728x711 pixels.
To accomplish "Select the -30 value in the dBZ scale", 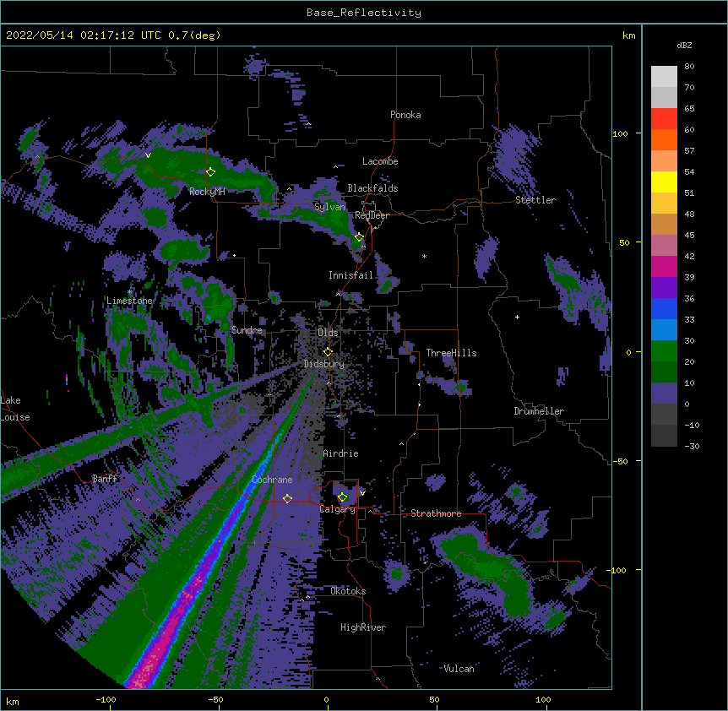I will [x=692, y=446].
